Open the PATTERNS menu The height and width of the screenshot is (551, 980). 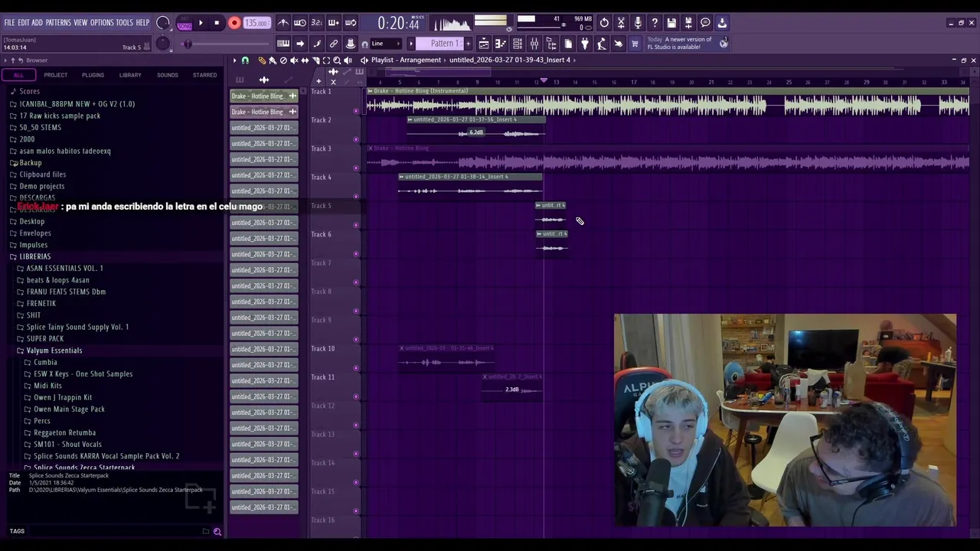pyautogui.click(x=58, y=23)
